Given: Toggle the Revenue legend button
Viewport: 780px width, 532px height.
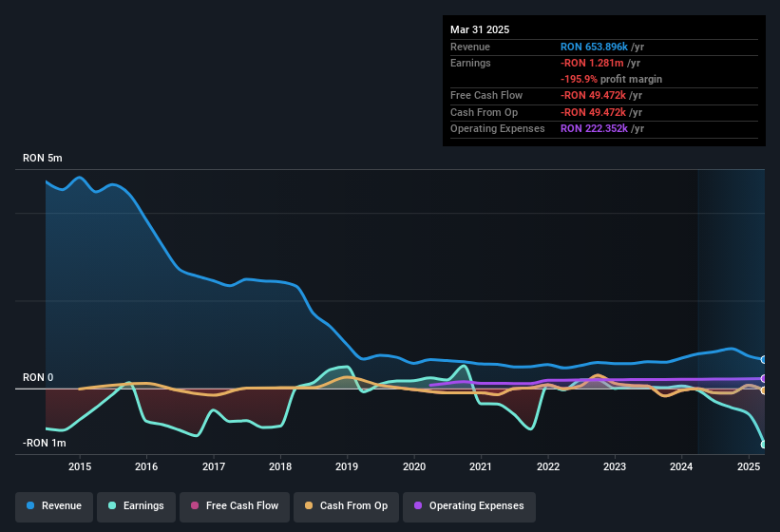Looking at the screenshot, I should click(x=54, y=506).
